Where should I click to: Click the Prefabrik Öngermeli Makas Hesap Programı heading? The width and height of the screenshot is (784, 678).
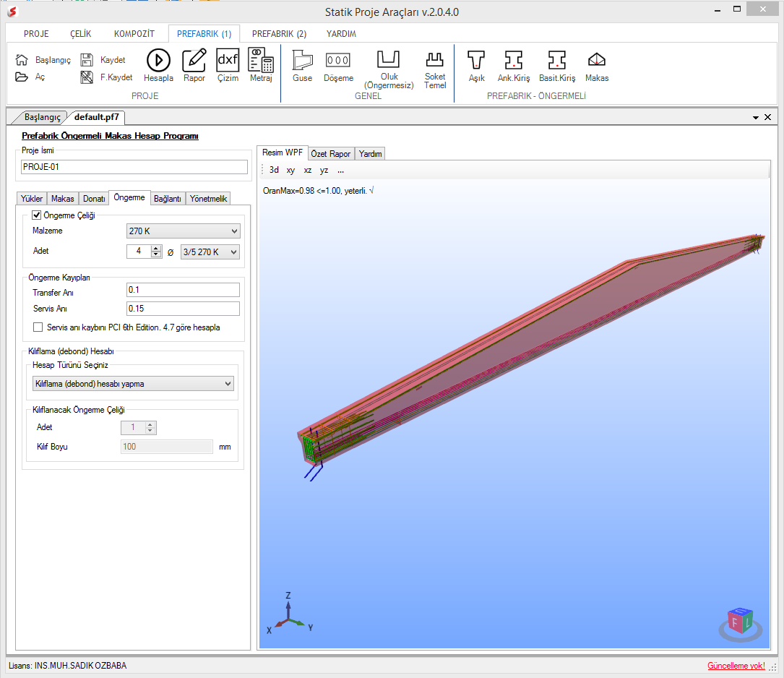click(110, 135)
